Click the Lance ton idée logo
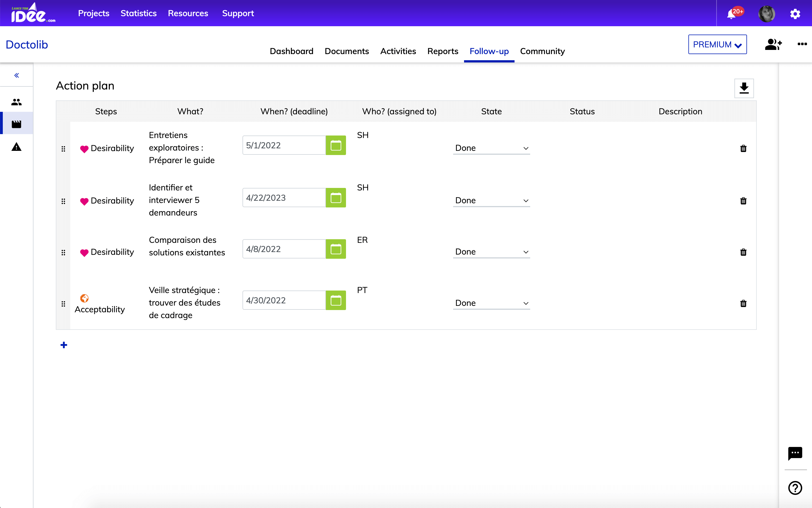812x508 pixels. click(33, 13)
